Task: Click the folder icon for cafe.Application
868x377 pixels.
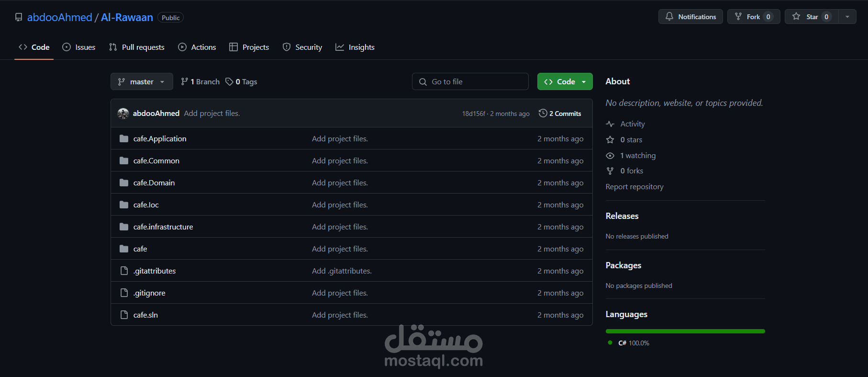Action: 124,138
